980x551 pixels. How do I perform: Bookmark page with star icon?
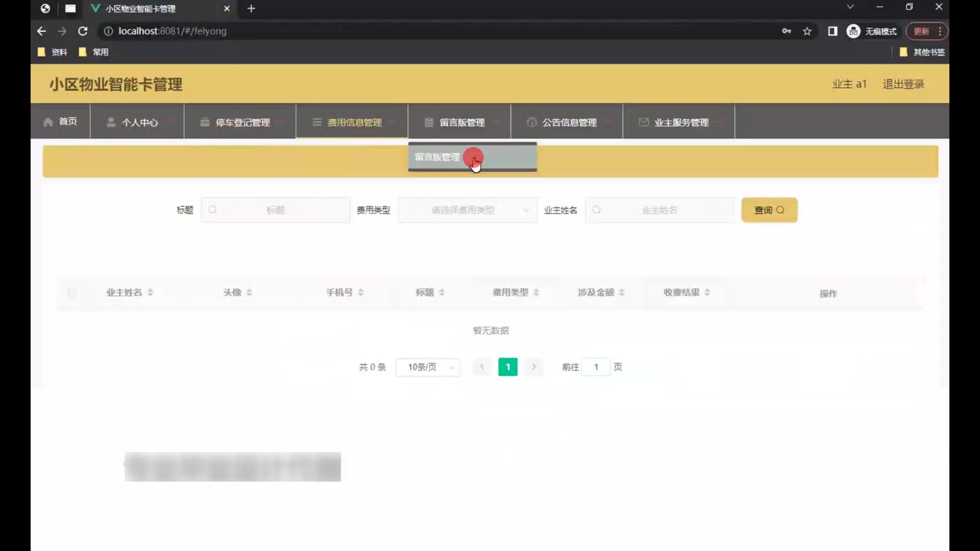(807, 31)
